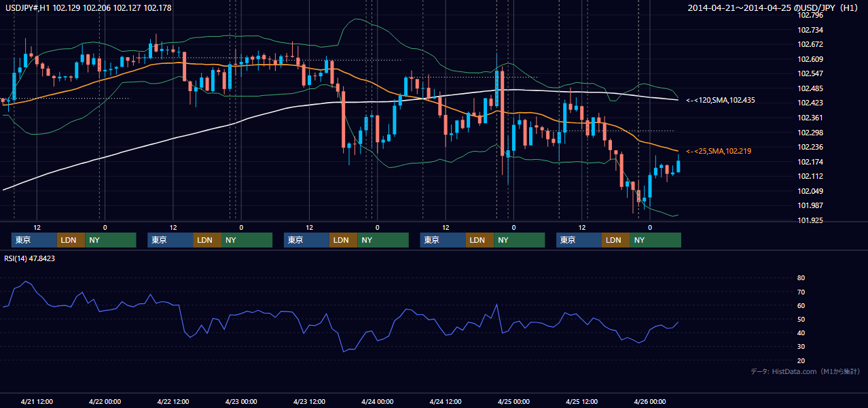Click price axis label 101.925
The image size is (868, 408).
(x=810, y=220)
